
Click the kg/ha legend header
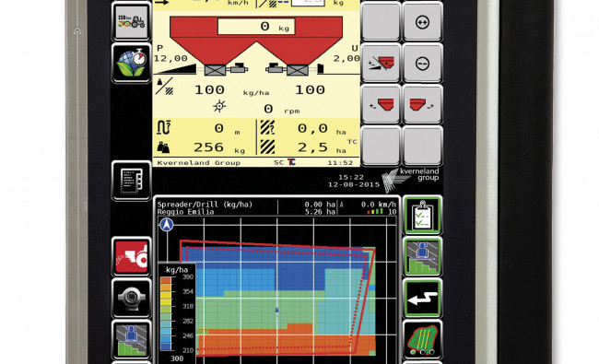click(x=177, y=270)
